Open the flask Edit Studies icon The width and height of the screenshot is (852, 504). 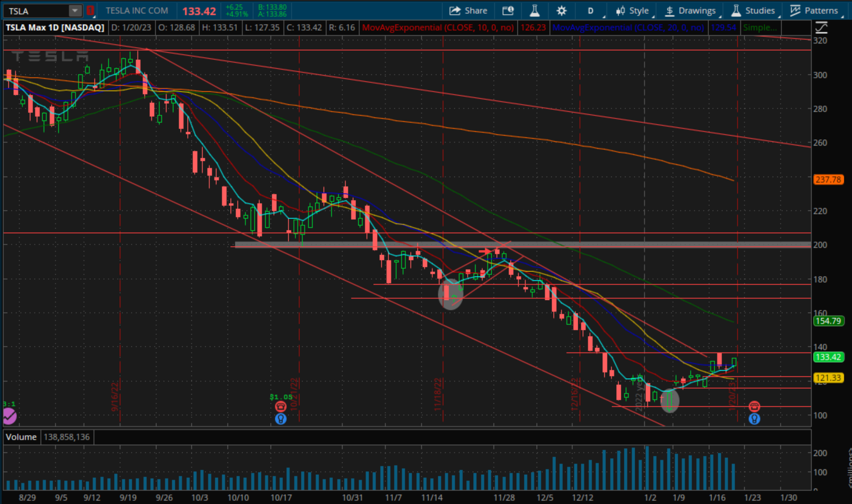pos(535,11)
